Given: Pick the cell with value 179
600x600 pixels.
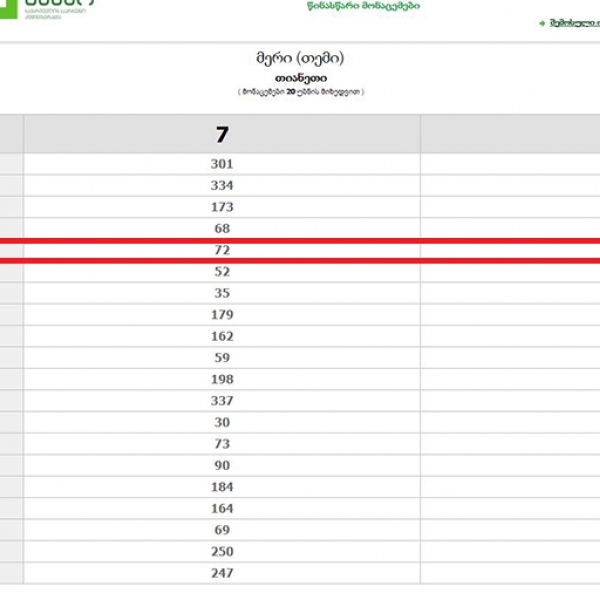Looking at the screenshot, I should coord(222,315).
